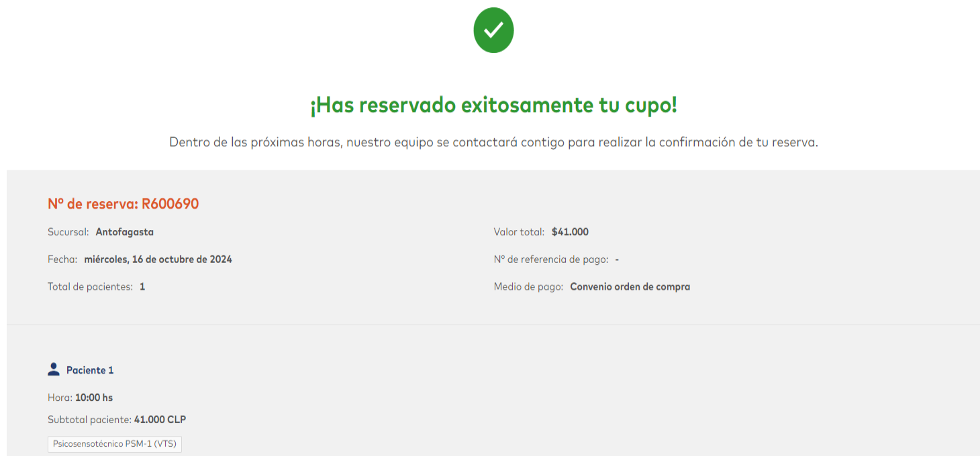Image resolution: width=980 pixels, height=456 pixels.
Task: Click the "Valor total:" label
Action: [x=519, y=232]
